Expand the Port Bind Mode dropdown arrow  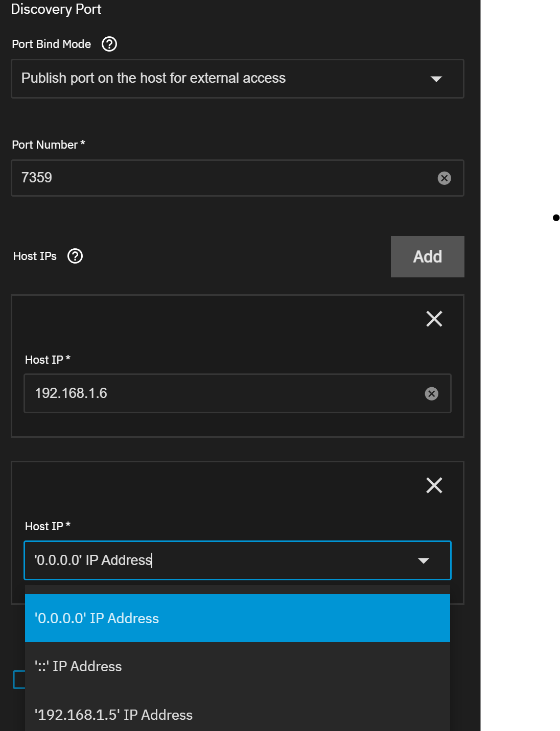click(436, 79)
